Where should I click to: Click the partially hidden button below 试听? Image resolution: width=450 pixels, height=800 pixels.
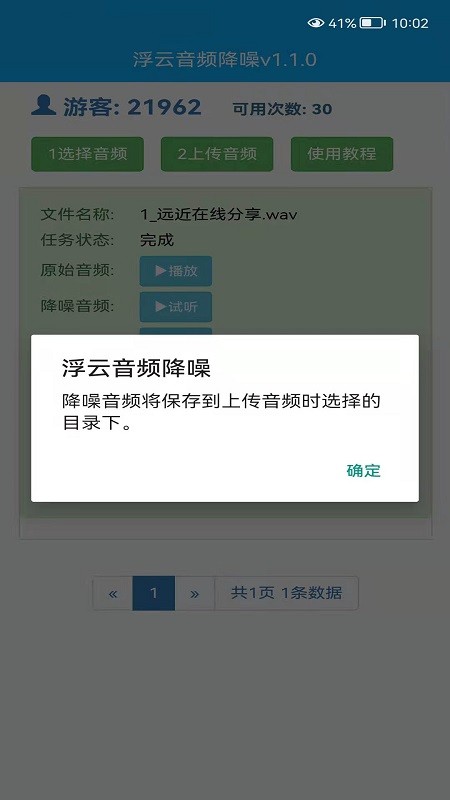click(x=176, y=331)
